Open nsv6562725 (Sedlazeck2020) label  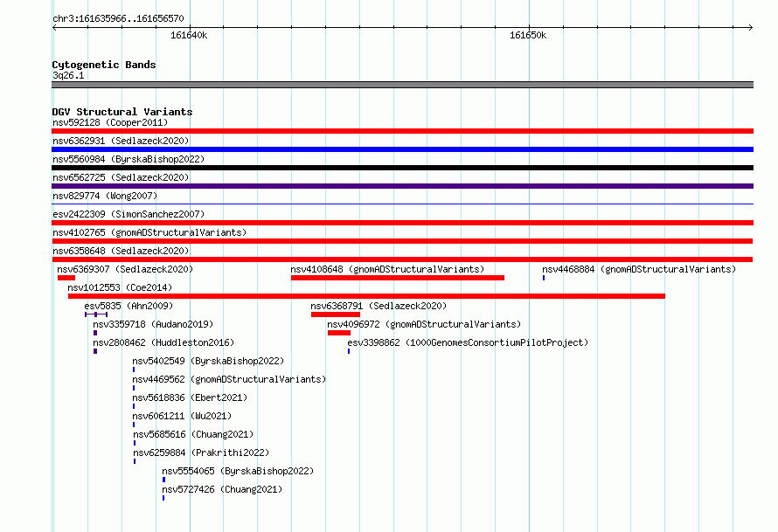click(121, 177)
